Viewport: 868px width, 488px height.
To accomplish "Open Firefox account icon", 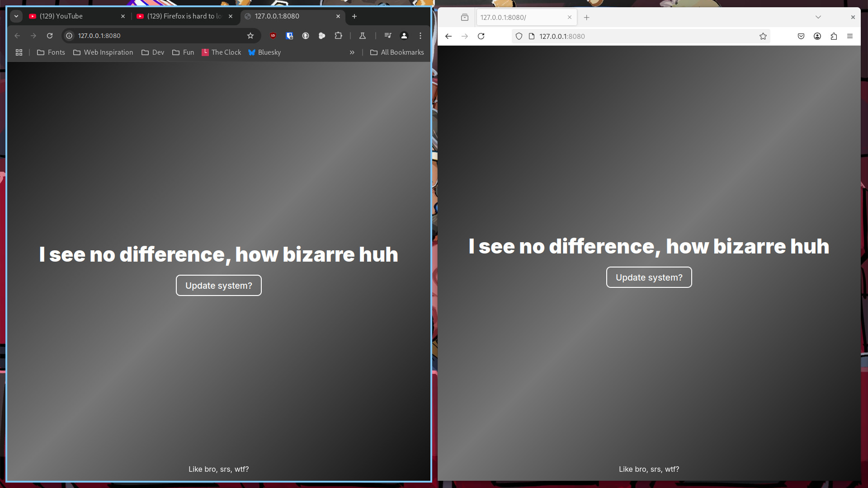I will [817, 36].
